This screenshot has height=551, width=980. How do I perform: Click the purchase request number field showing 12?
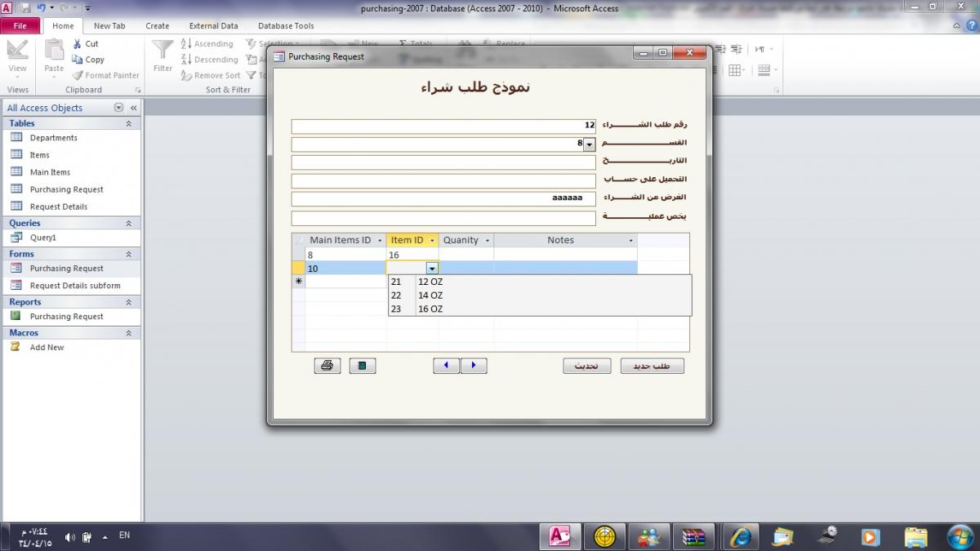tap(443, 127)
